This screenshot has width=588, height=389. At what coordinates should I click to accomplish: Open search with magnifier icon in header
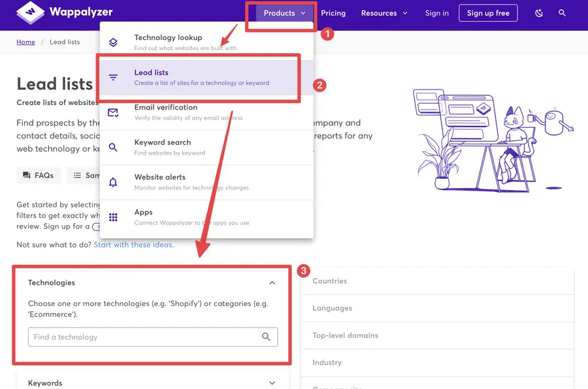(562, 13)
